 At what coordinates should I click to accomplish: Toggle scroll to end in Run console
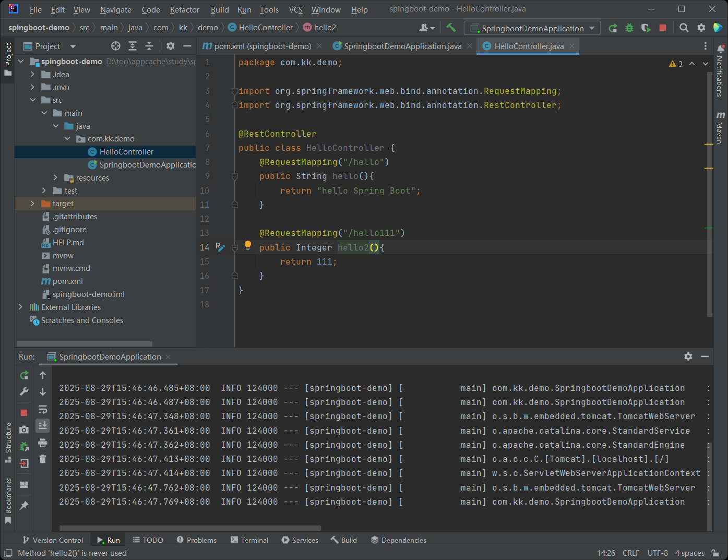click(43, 425)
